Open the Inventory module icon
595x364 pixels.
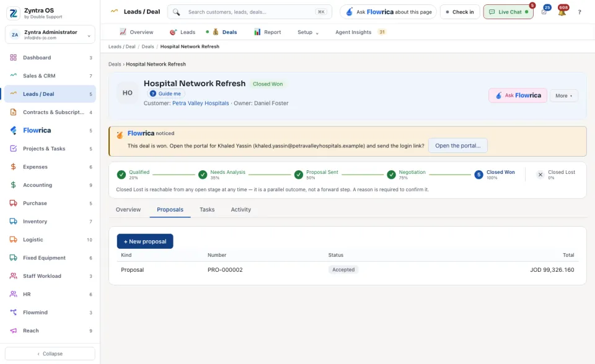[x=13, y=222]
